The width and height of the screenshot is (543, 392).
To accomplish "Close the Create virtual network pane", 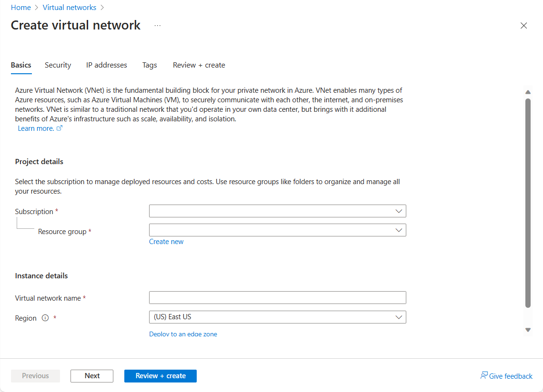I will 523,26.
